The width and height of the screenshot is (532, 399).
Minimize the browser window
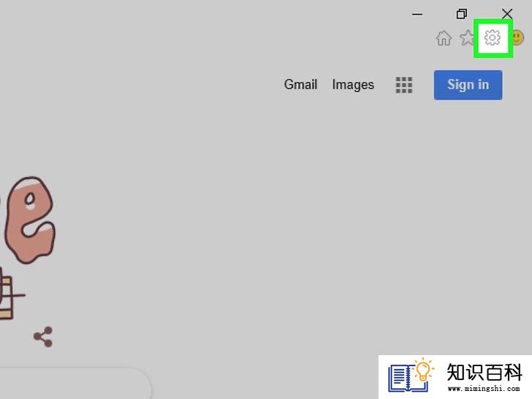pos(417,15)
